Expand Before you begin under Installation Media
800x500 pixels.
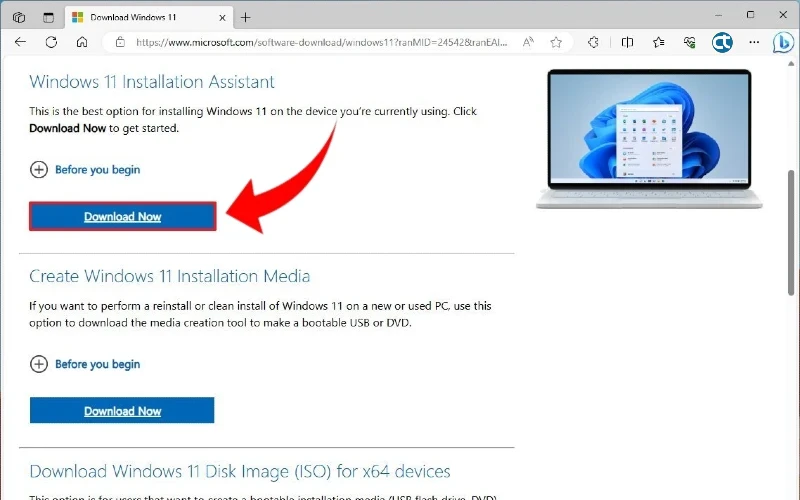[85, 364]
